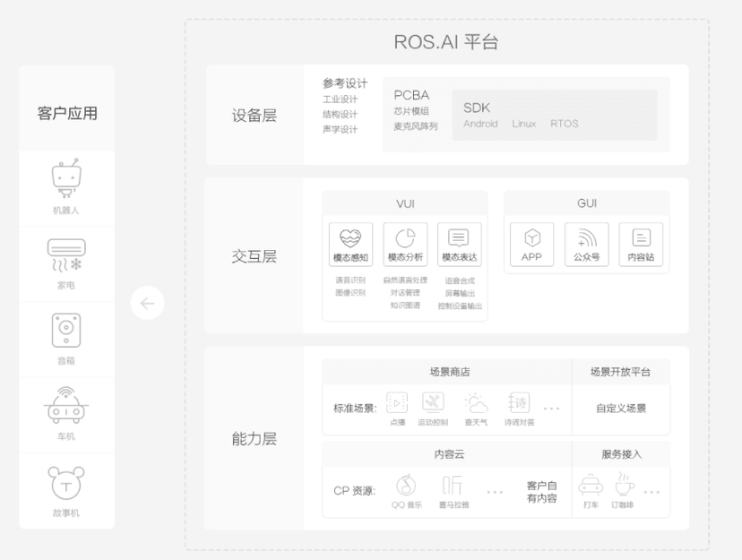
Task: Click the CP 资源 label
Action: point(355,490)
